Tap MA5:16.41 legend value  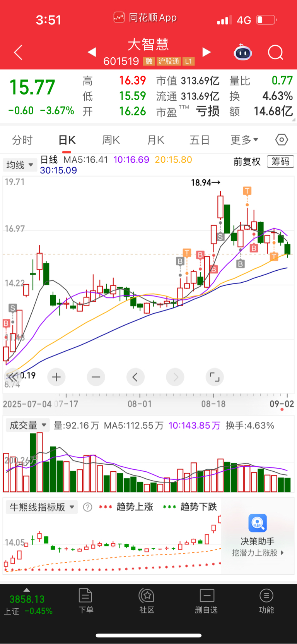[85, 160]
